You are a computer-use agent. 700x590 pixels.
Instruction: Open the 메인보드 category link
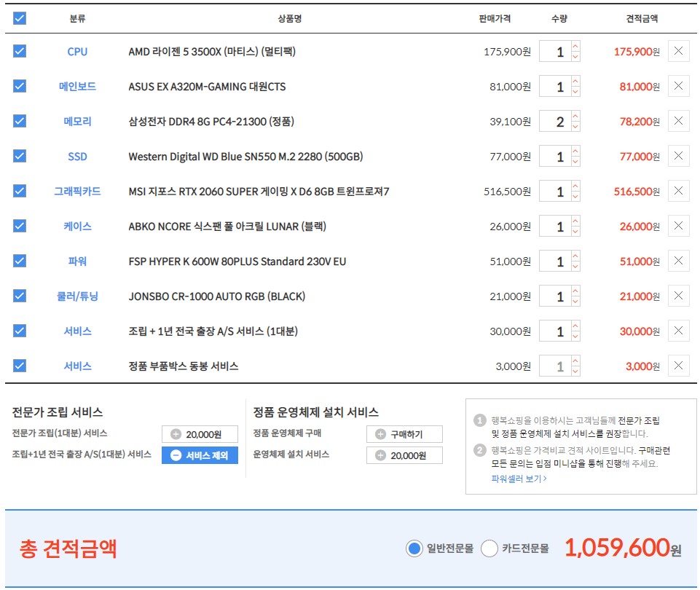[77, 87]
